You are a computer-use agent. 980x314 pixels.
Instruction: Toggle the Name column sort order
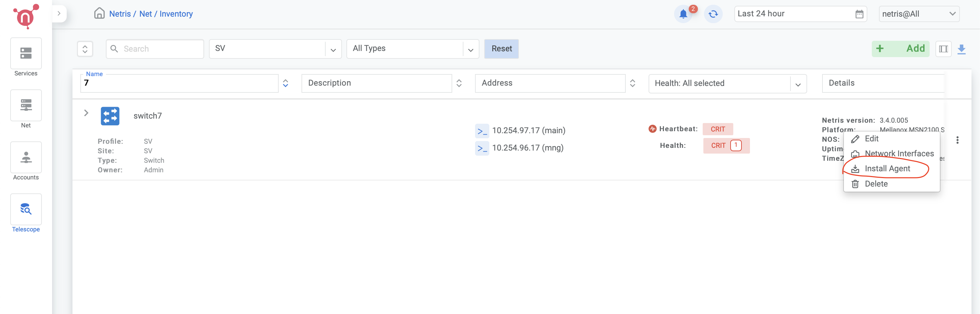(x=285, y=83)
